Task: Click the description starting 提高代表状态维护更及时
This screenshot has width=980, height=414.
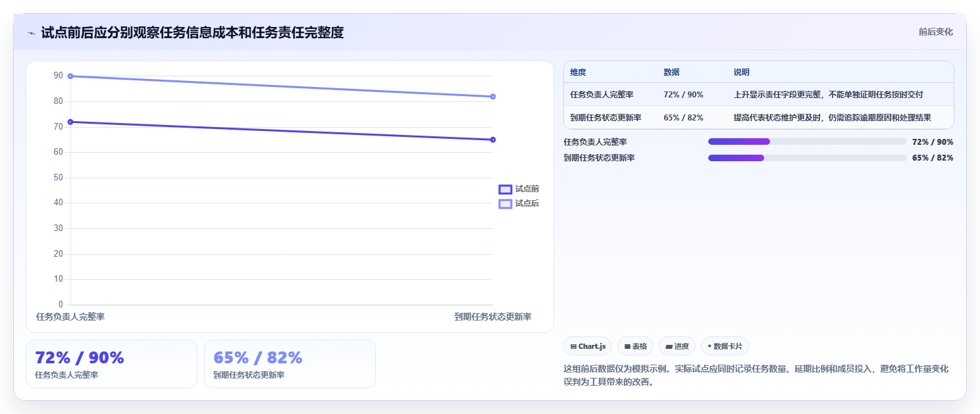Action: [x=833, y=118]
